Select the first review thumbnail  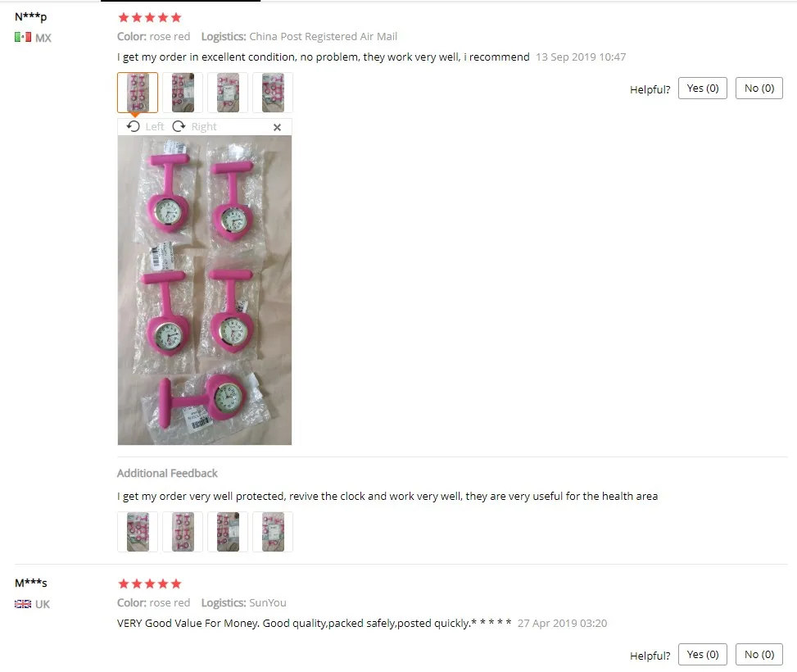pos(138,93)
